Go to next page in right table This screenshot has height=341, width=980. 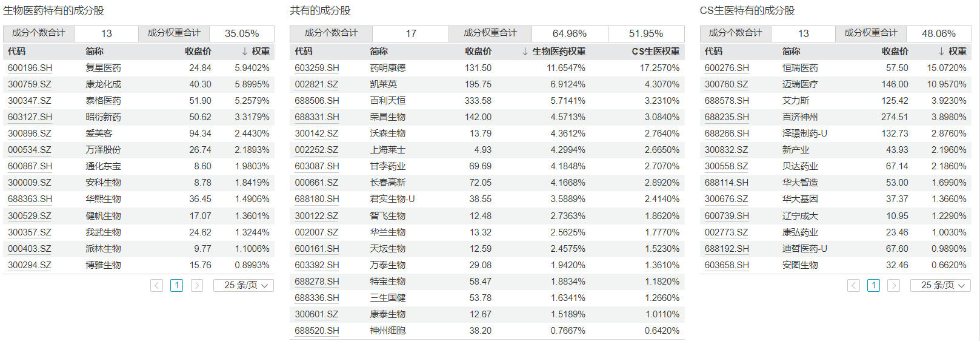(894, 285)
